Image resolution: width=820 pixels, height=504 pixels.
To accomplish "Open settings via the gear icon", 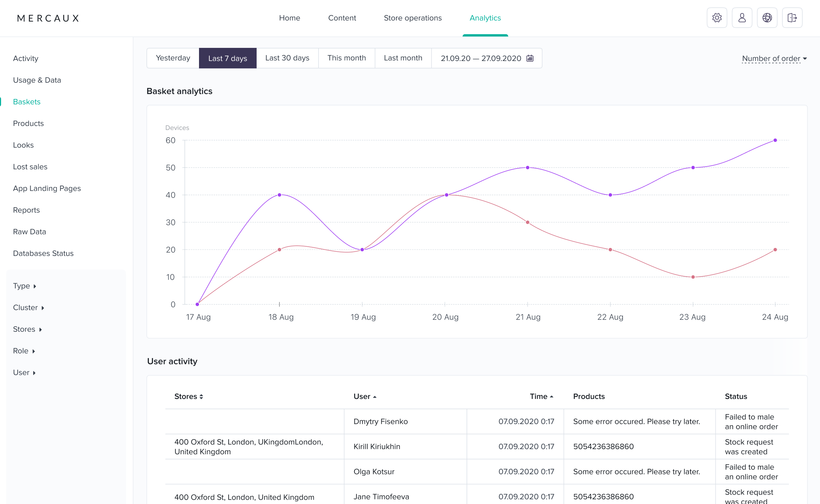I will click(717, 18).
